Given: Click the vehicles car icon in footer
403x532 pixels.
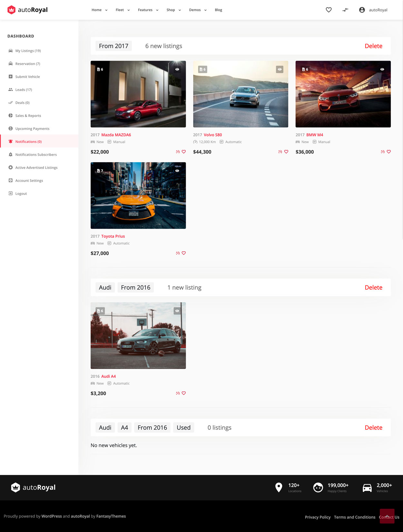Looking at the screenshot, I should coord(367,488).
